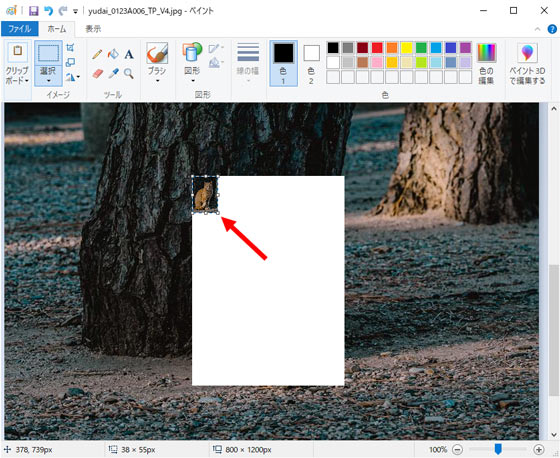Pick the Eraser tool

(x=97, y=74)
